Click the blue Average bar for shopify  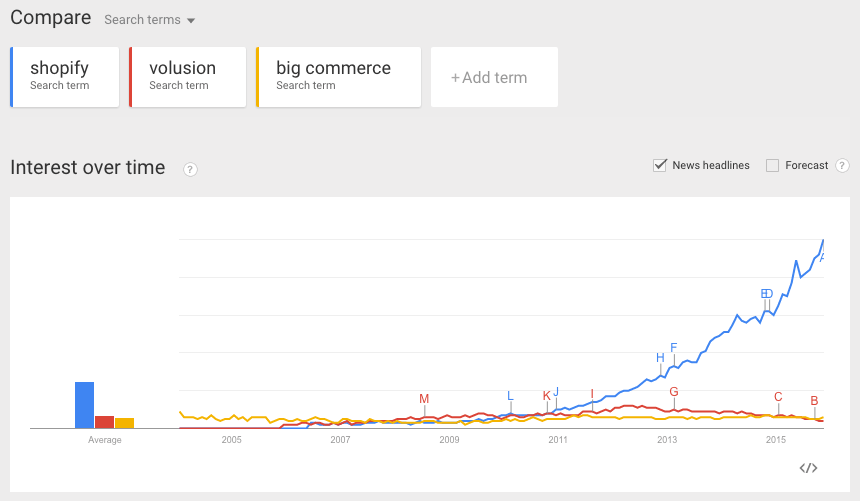pyautogui.click(x=84, y=405)
